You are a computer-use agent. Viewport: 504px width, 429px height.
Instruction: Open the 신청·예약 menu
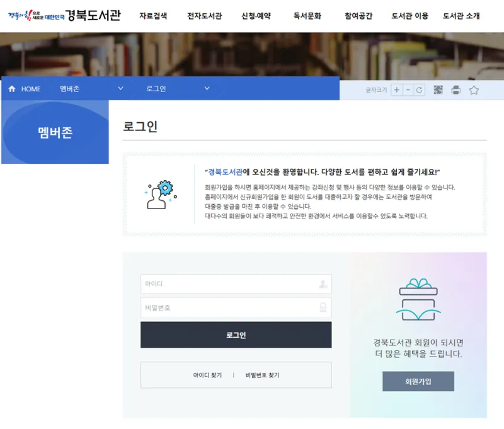tap(256, 16)
